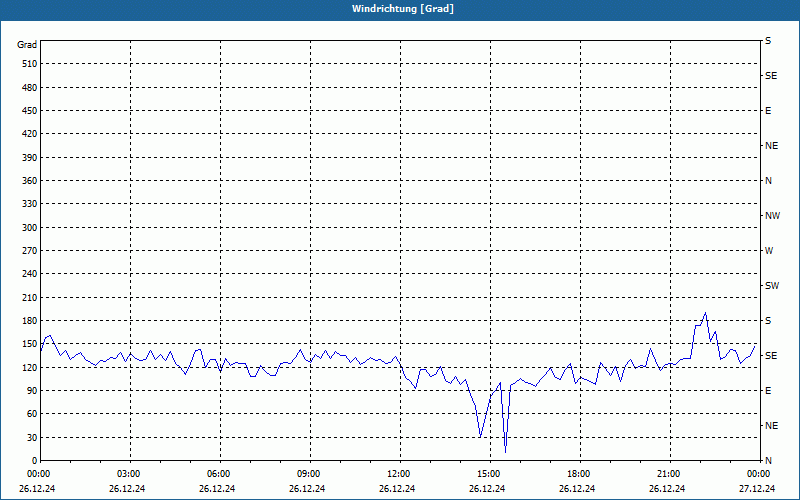Click the NW compass label on the right axis
Image resolution: width=800 pixels, height=500 pixels.
pyautogui.click(x=772, y=216)
